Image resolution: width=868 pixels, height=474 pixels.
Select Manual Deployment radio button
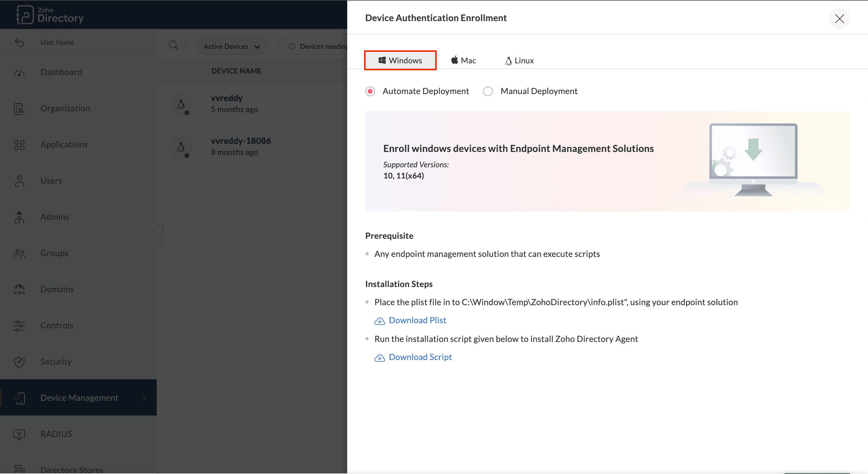[x=488, y=91]
